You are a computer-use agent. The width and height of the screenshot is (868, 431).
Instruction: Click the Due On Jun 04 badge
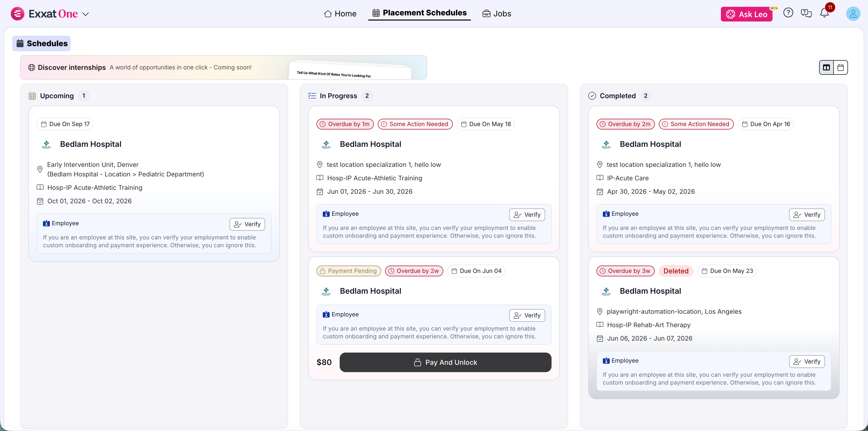click(x=476, y=271)
